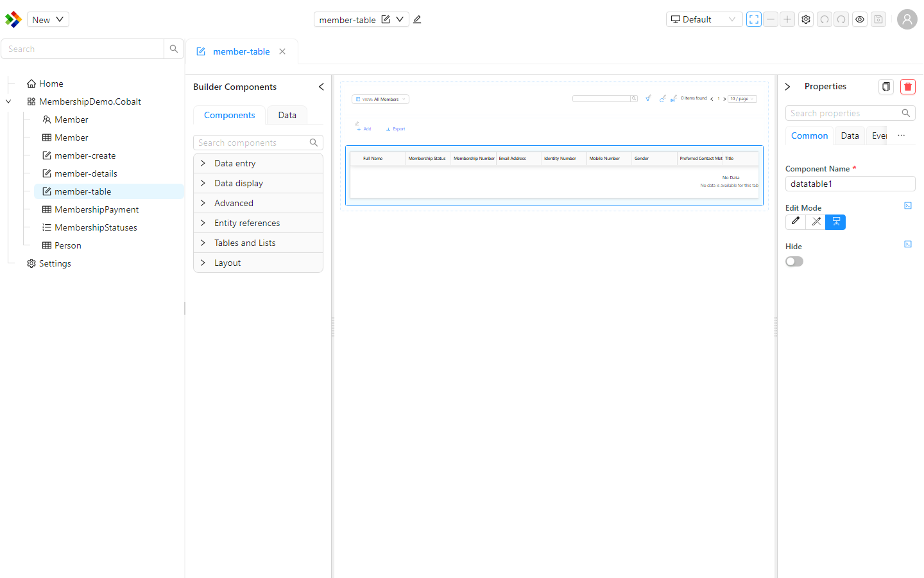Click the red delete component trash icon

click(x=907, y=87)
